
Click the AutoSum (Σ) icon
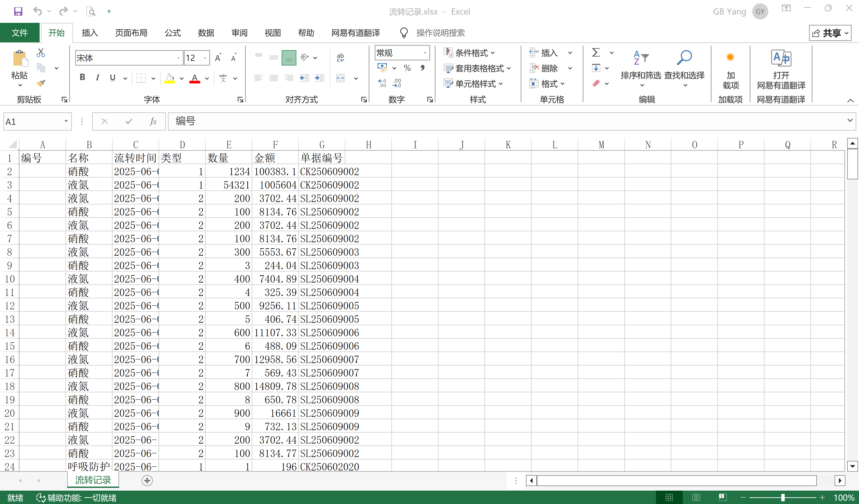tap(596, 52)
